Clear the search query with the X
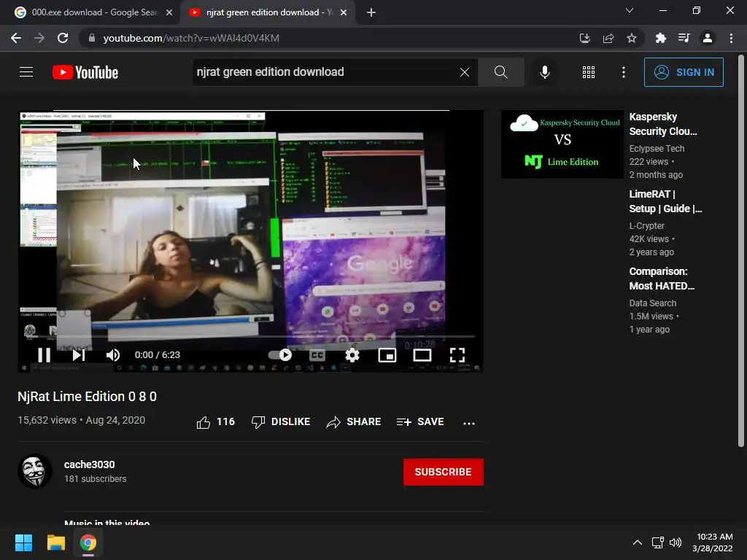Image resolution: width=747 pixels, height=560 pixels. click(x=465, y=72)
